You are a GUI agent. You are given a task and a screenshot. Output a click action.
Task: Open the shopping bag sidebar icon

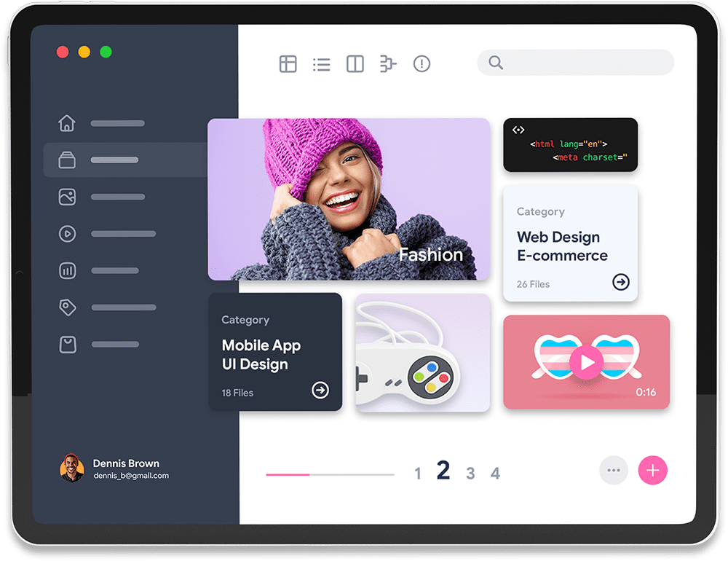pyautogui.click(x=67, y=345)
